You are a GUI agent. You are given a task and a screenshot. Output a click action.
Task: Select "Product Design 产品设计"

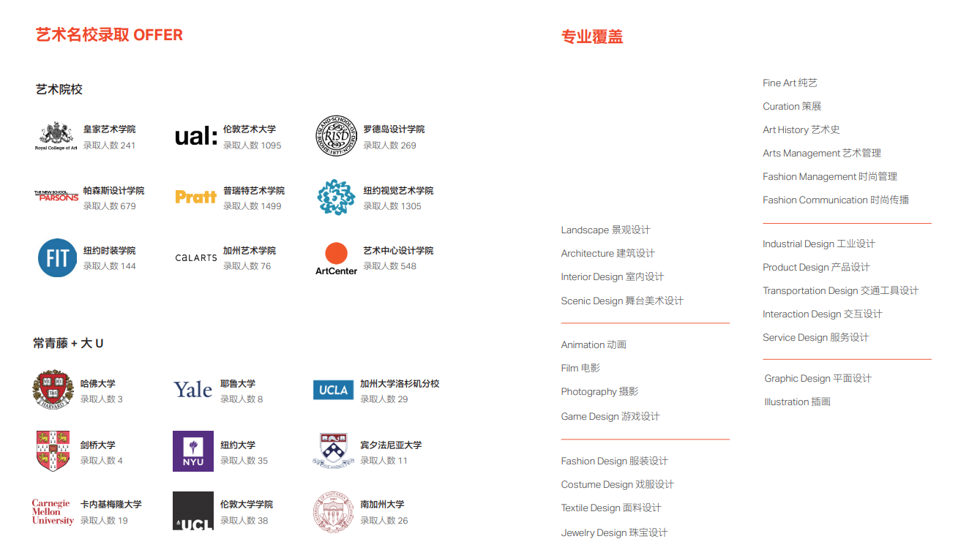816,268
